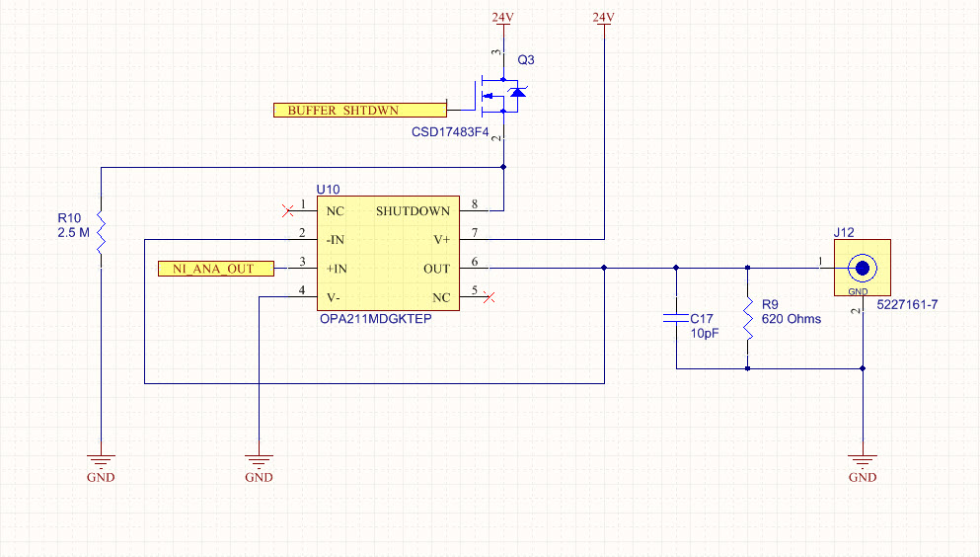Select the C17 designator label
This screenshot has width=980, height=557.
click(702, 319)
